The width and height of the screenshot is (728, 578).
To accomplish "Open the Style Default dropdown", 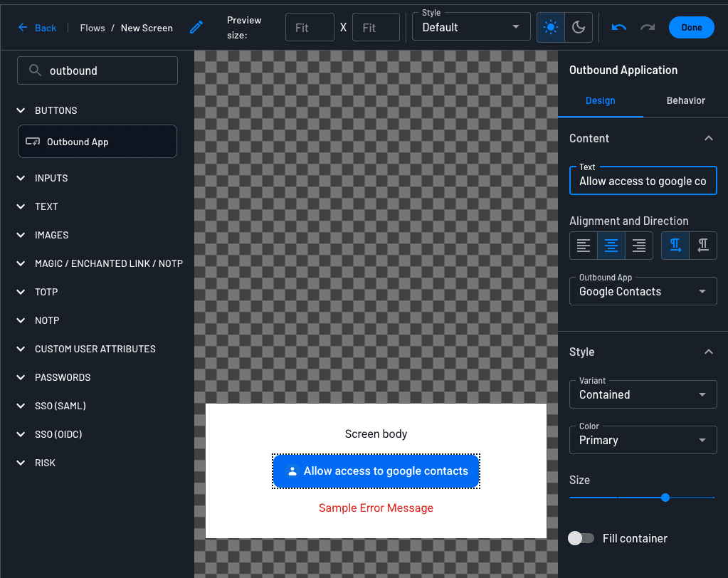I will tap(471, 27).
